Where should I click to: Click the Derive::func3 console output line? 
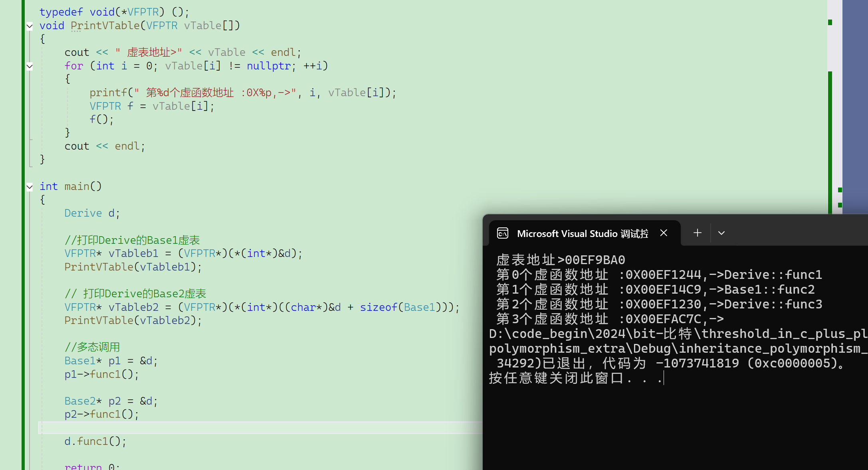[x=773, y=304]
